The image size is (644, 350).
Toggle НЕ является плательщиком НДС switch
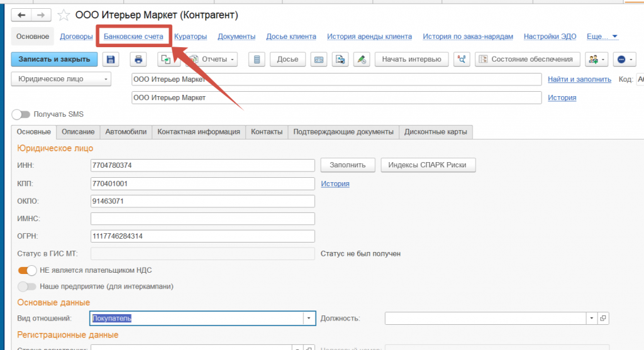pos(27,270)
